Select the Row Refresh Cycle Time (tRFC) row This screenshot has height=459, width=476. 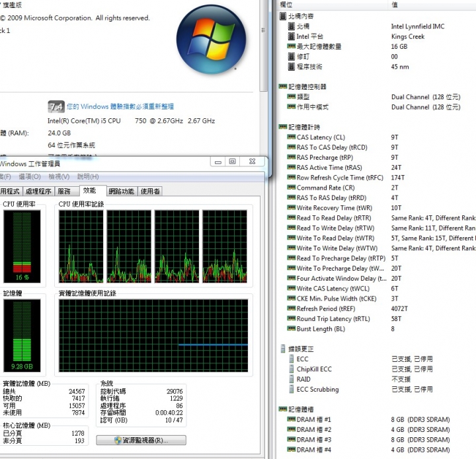tap(376, 178)
